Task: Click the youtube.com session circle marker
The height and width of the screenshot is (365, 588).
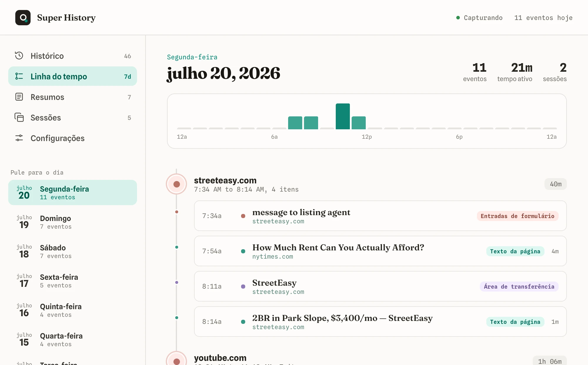Action: tap(176, 360)
